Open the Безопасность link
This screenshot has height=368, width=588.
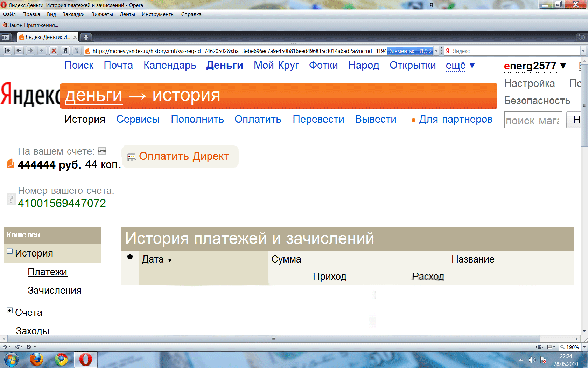point(537,101)
